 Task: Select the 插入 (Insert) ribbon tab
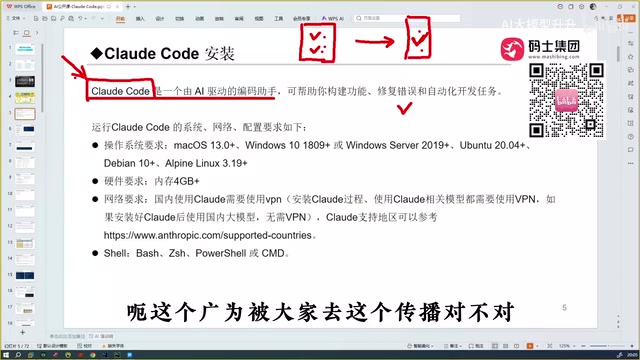coord(140,19)
